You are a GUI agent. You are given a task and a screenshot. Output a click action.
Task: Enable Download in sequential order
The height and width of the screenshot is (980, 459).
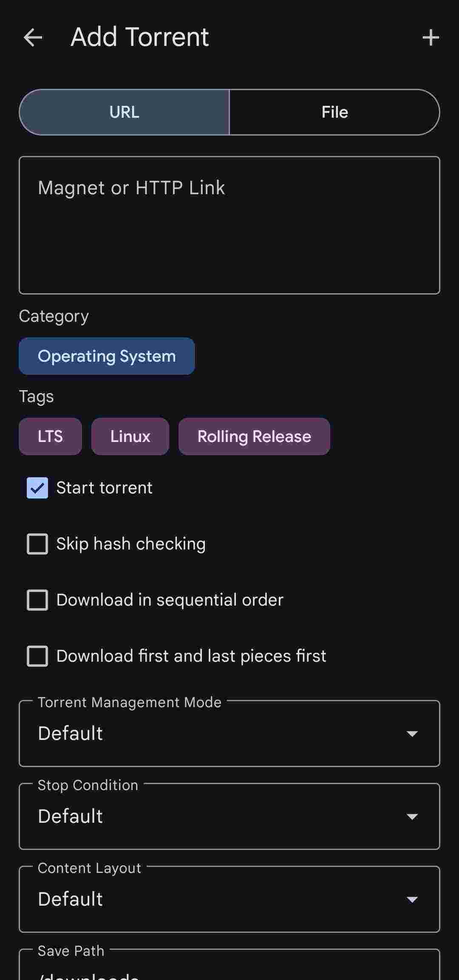37,600
